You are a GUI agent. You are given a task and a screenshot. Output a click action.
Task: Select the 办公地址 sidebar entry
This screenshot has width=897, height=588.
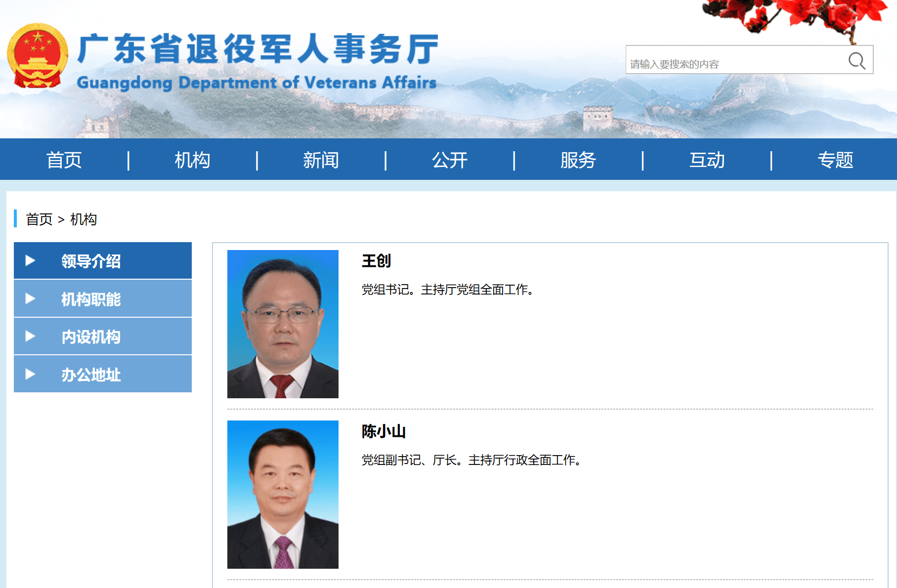coord(91,375)
